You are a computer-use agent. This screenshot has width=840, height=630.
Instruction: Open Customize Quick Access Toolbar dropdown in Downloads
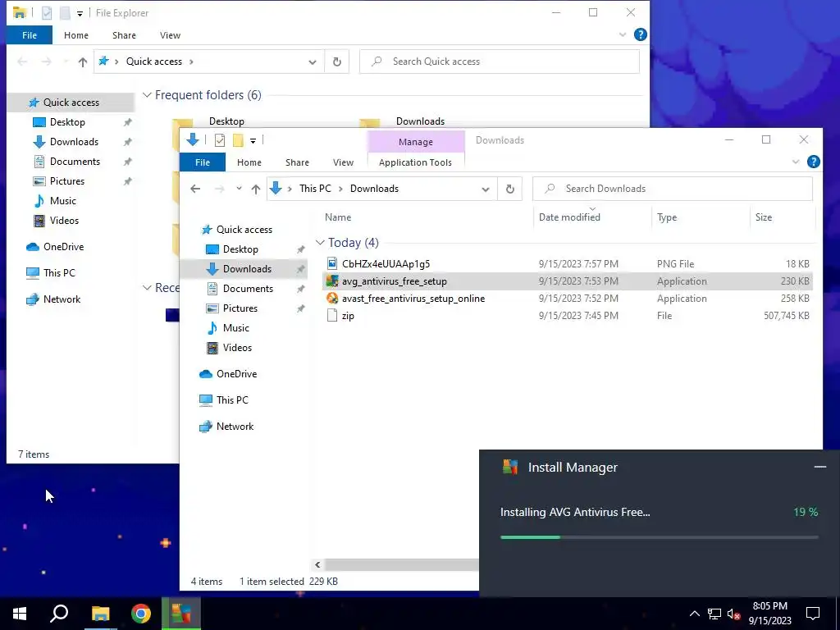coord(253,141)
